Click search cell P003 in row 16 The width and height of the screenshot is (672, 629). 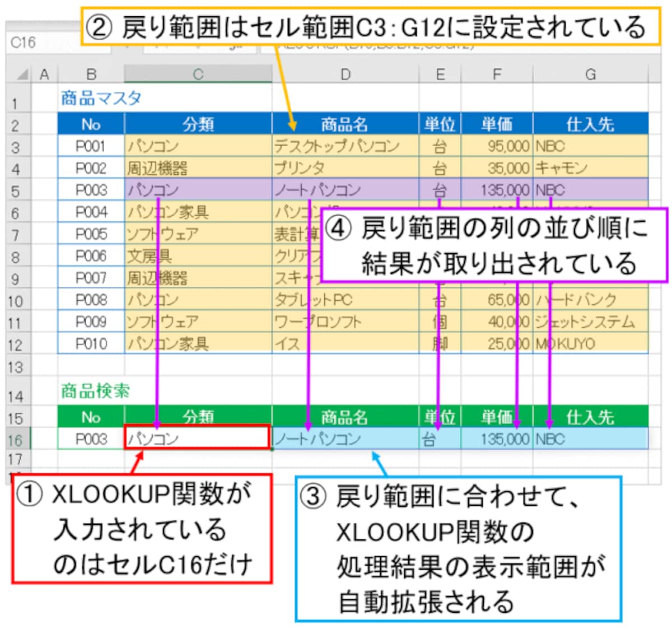click(91, 439)
